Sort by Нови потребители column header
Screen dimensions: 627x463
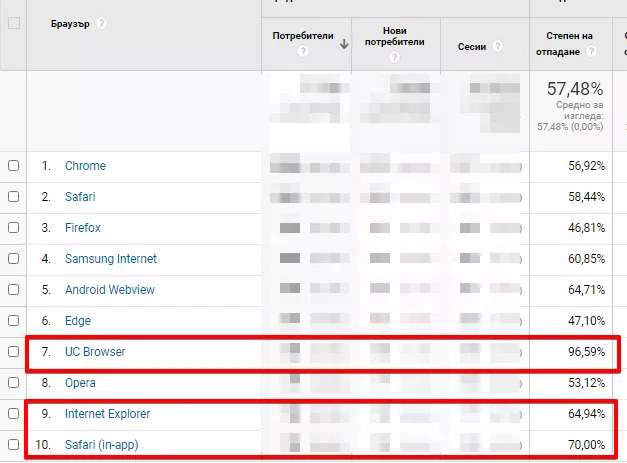[394, 36]
